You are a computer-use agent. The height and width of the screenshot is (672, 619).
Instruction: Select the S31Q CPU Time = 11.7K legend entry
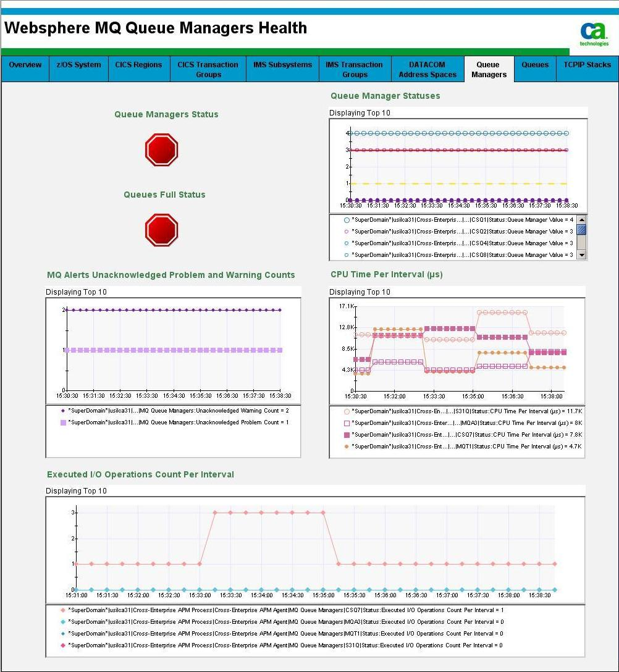(x=463, y=411)
